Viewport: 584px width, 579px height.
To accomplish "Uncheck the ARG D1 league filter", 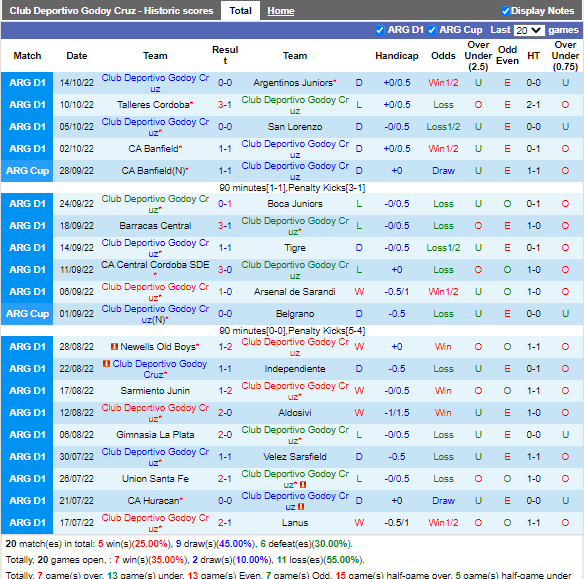I will [x=380, y=30].
